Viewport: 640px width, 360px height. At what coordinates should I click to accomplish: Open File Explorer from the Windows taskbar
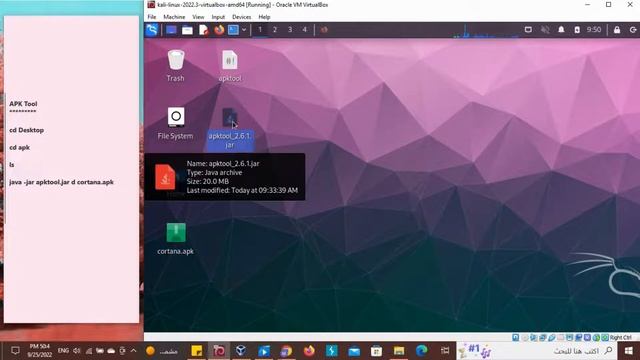pos(399,351)
